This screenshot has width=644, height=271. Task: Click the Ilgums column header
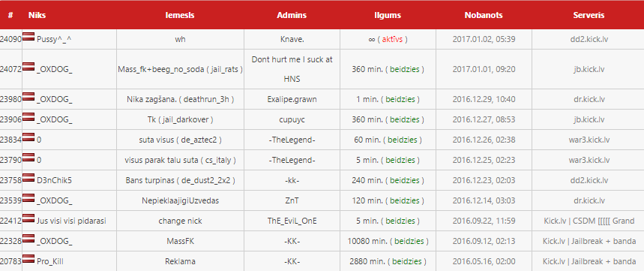pos(388,15)
